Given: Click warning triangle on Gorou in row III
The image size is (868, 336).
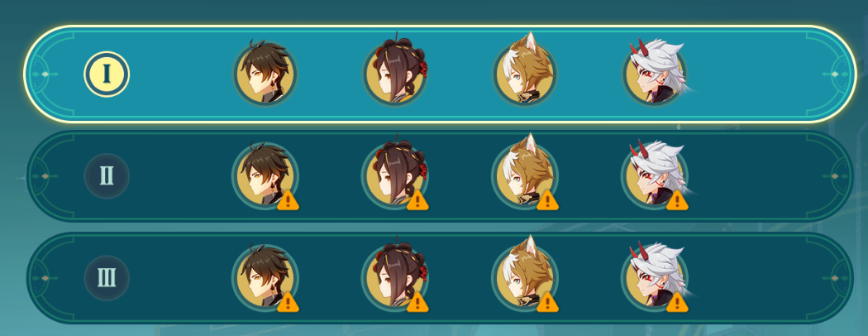Looking at the screenshot, I should coord(547,302).
